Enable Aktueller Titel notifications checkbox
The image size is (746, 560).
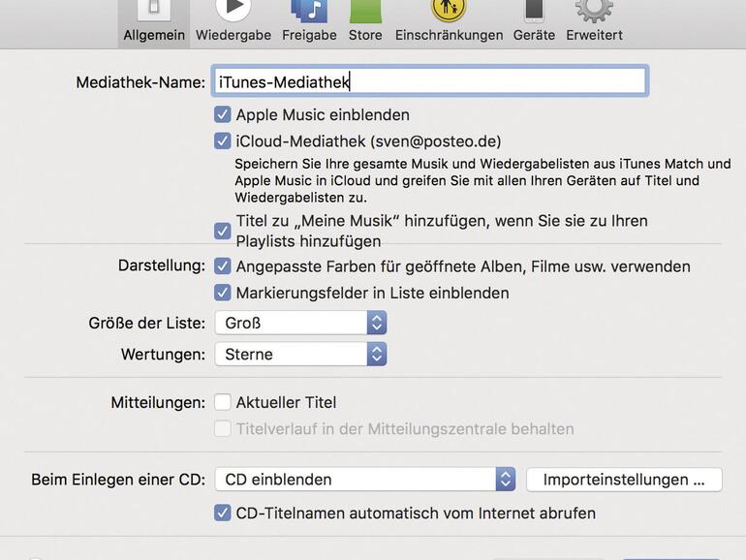(223, 402)
